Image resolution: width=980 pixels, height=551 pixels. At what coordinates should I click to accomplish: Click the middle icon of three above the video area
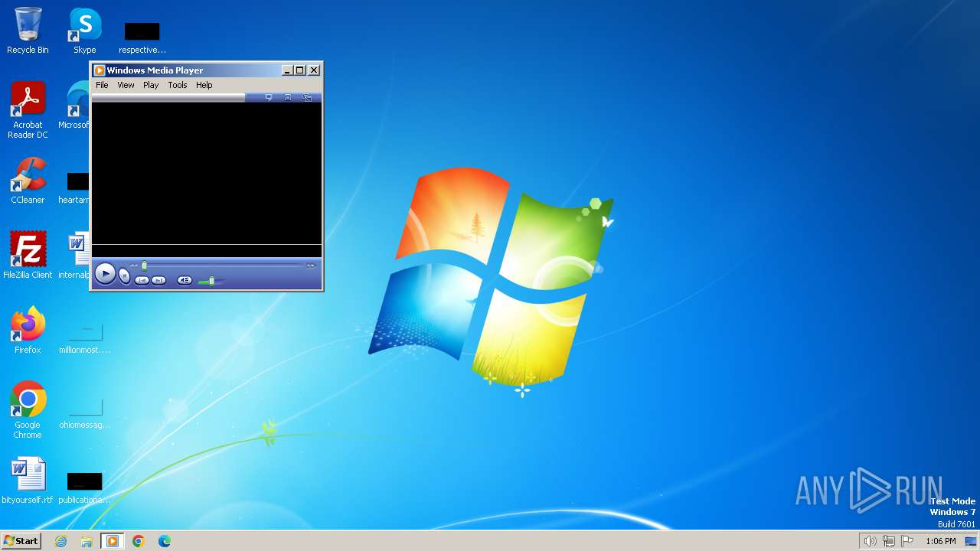tap(288, 97)
